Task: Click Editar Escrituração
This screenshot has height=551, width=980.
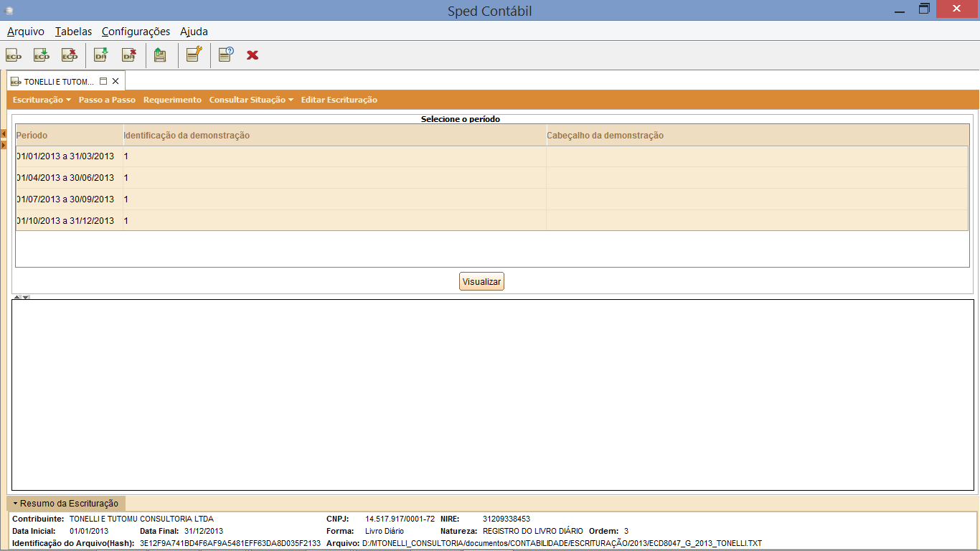Action: pos(339,100)
